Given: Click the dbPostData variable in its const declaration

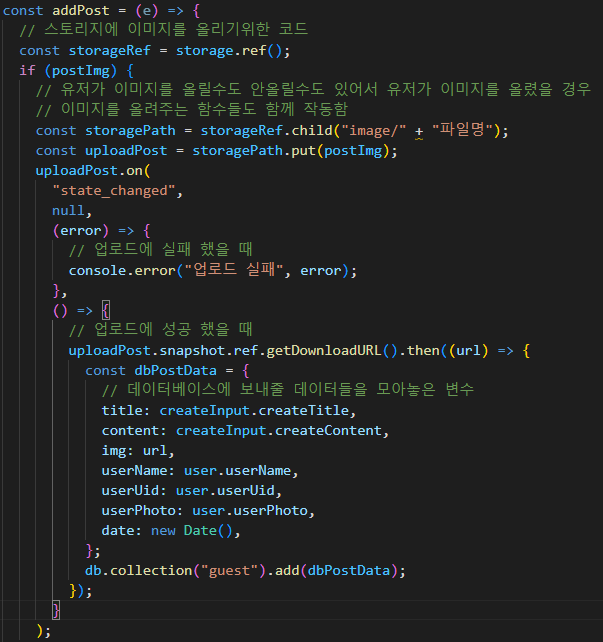Looking at the screenshot, I should [x=176, y=371].
